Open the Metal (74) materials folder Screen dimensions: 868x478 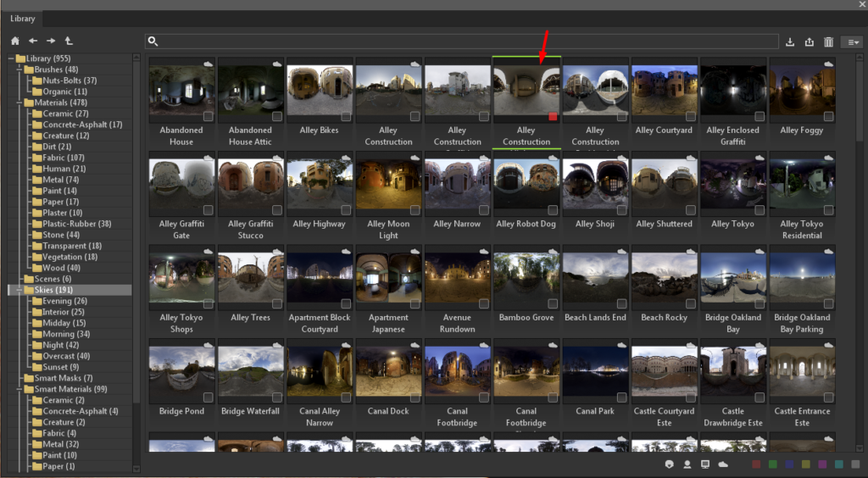pos(61,180)
